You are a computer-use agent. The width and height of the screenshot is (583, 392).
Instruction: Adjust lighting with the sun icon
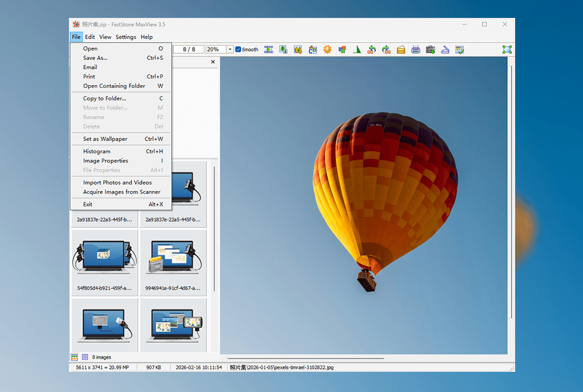(327, 49)
